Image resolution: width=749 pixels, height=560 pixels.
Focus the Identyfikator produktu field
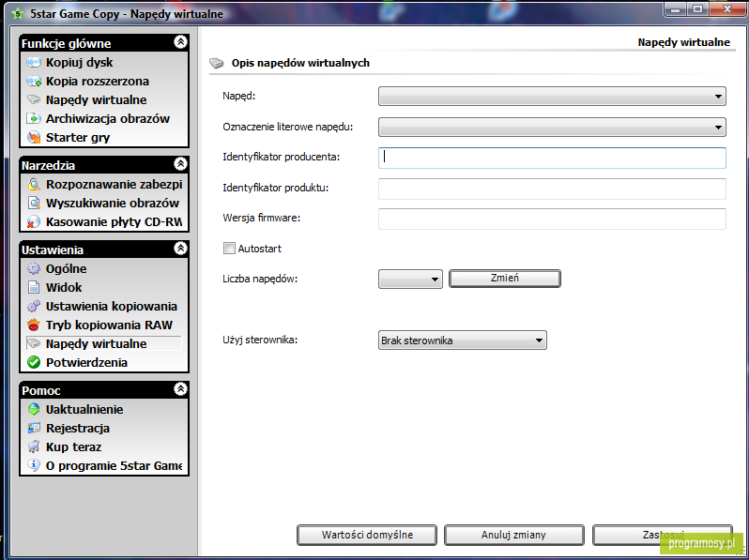[552, 189]
